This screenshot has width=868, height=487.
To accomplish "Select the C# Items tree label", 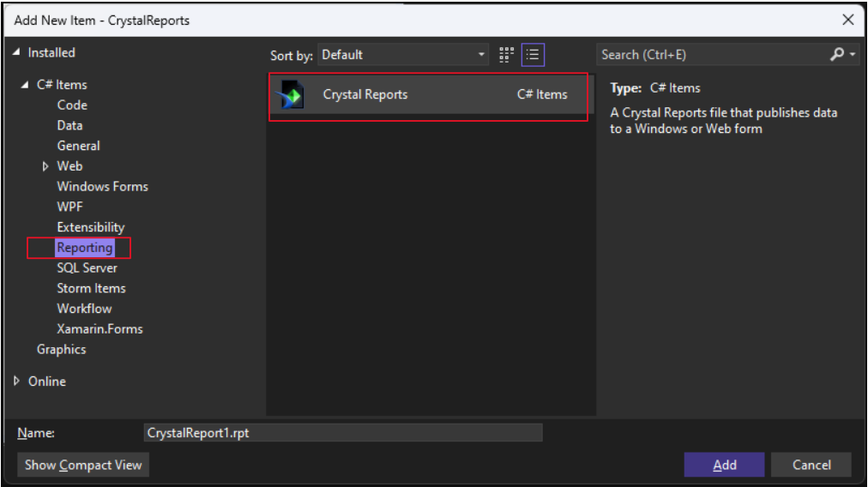I will coord(62,85).
